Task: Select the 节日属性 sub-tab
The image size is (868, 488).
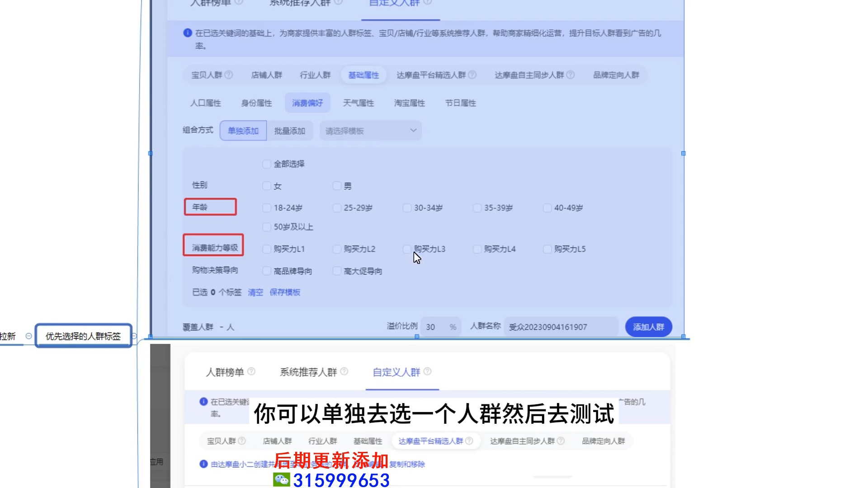Action: pyautogui.click(x=461, y=103)
